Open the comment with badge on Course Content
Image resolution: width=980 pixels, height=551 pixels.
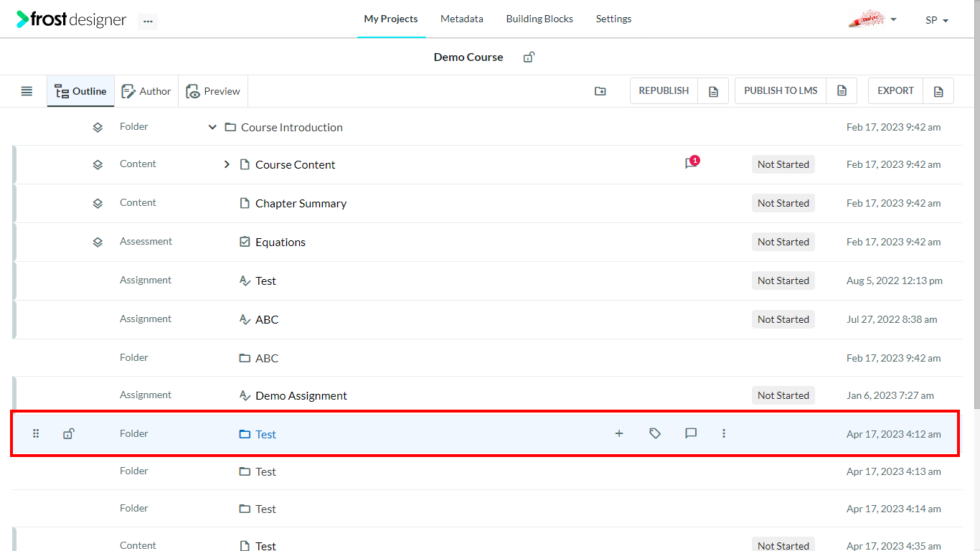pos(692,163)
